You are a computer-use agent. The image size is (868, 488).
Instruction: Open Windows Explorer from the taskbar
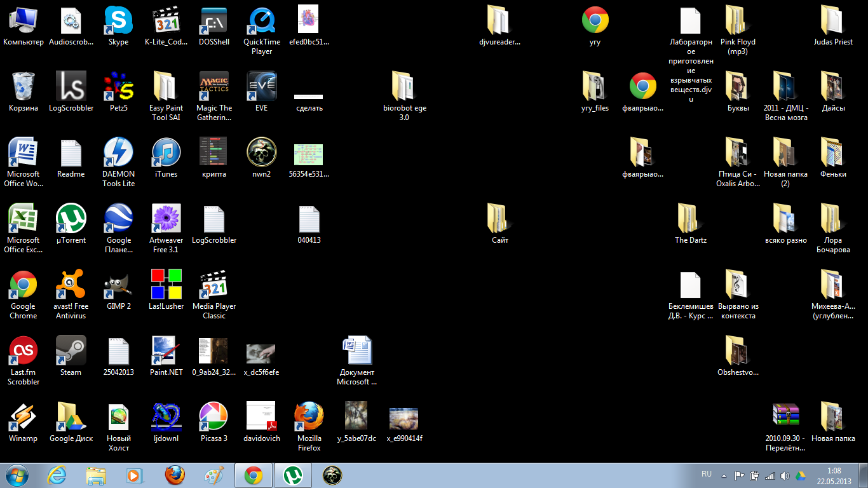97,475
